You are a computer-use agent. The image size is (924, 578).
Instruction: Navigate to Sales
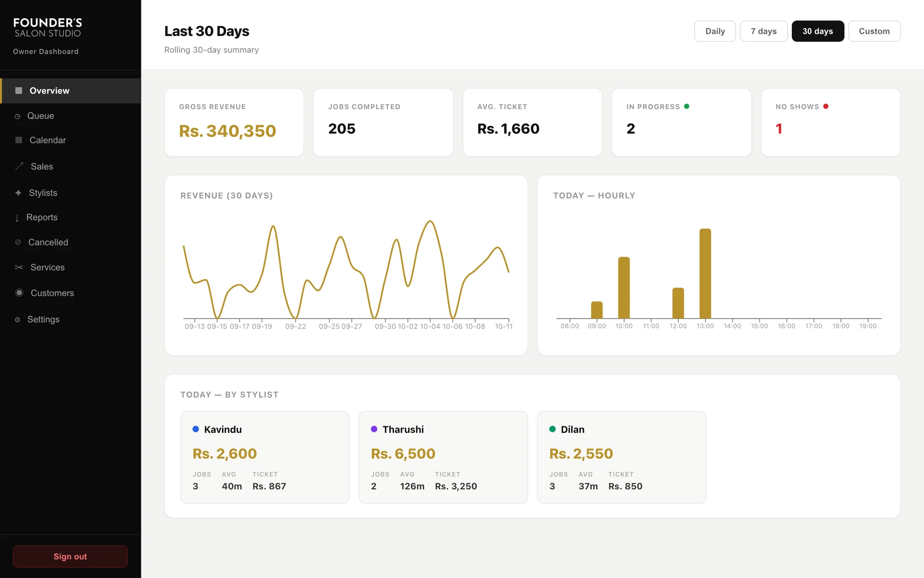point(71,166)
